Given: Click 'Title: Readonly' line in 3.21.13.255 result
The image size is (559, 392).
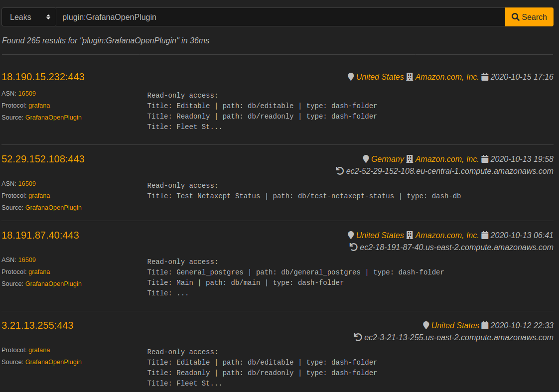Looking at the screenshot, I should click(262, 373).
